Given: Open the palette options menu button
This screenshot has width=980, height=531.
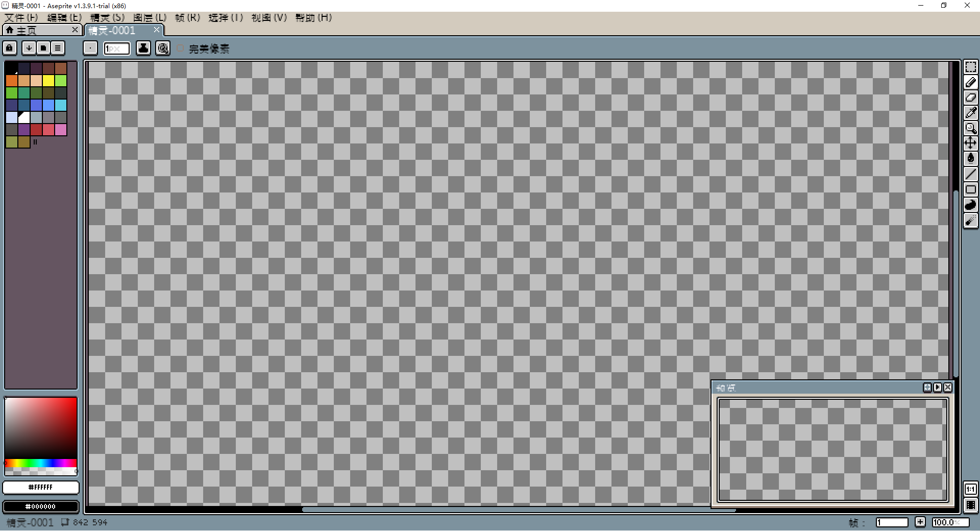Looking at the screenshot, I should tap(58, 48).
